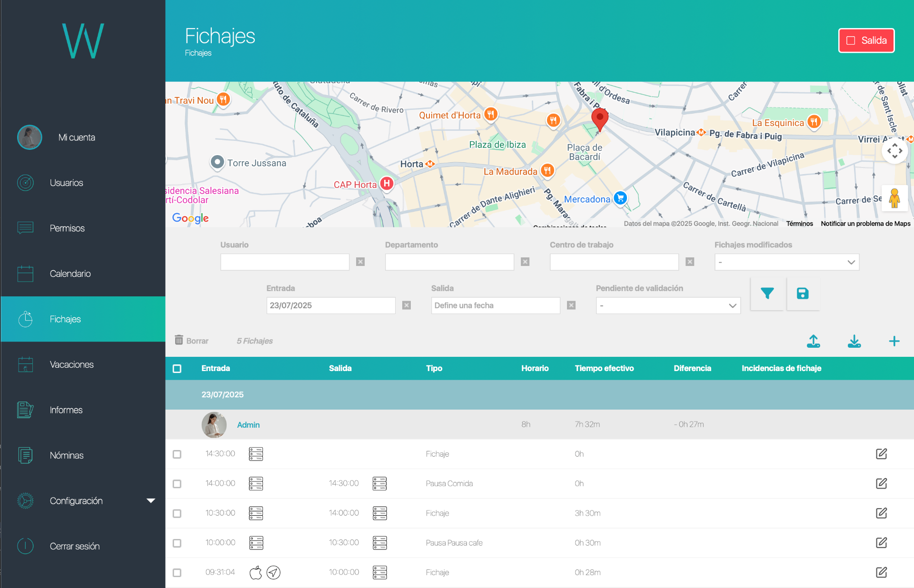
Task: Clear the Usuario filter field
Action: tap(360, 262)
